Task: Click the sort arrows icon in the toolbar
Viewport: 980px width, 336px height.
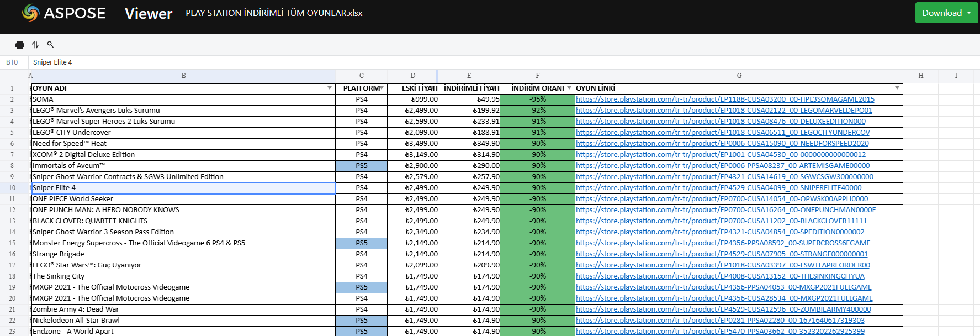Action: (35, 45)
